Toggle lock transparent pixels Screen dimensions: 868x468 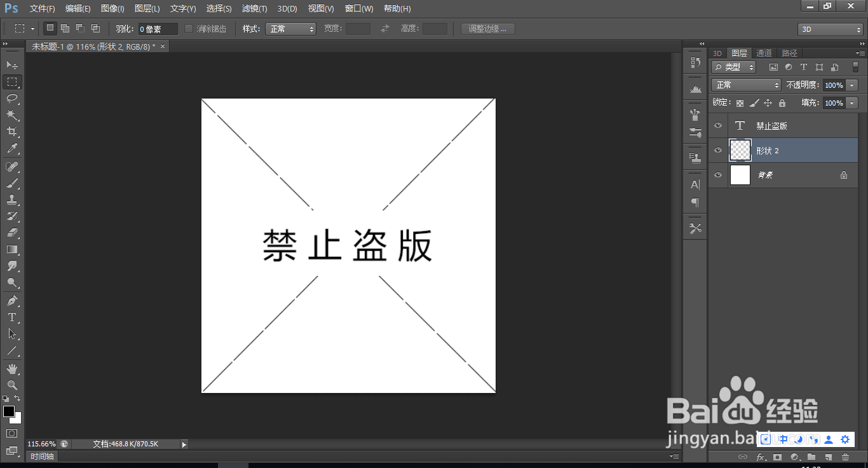pyautogui.click(x=740, y=103)
